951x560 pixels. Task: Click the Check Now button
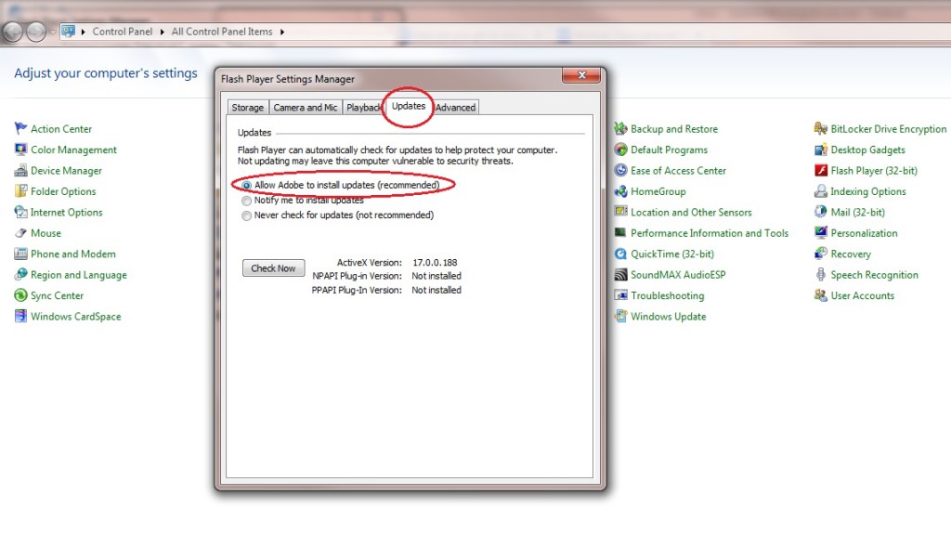pos(274,268)
